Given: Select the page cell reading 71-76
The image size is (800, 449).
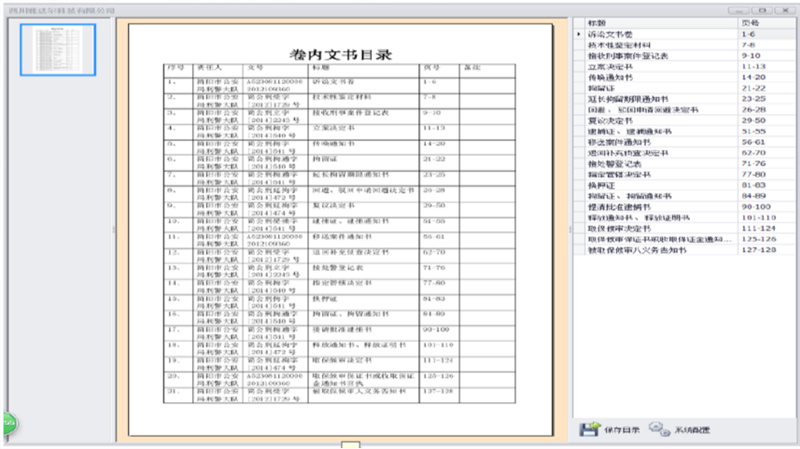Looking at the screenshot, I should (766, 164).
